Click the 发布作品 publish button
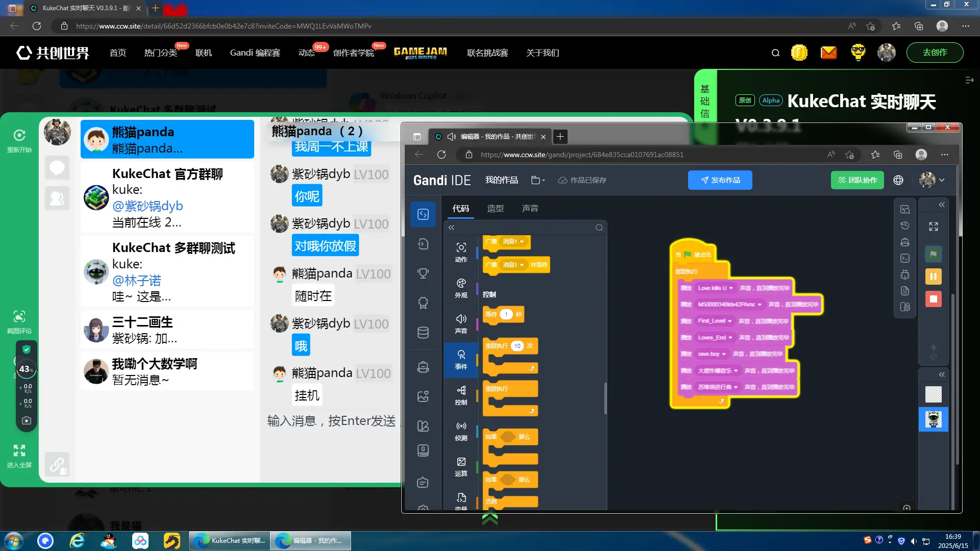980x551 pixels. click(x=720, y=180)
